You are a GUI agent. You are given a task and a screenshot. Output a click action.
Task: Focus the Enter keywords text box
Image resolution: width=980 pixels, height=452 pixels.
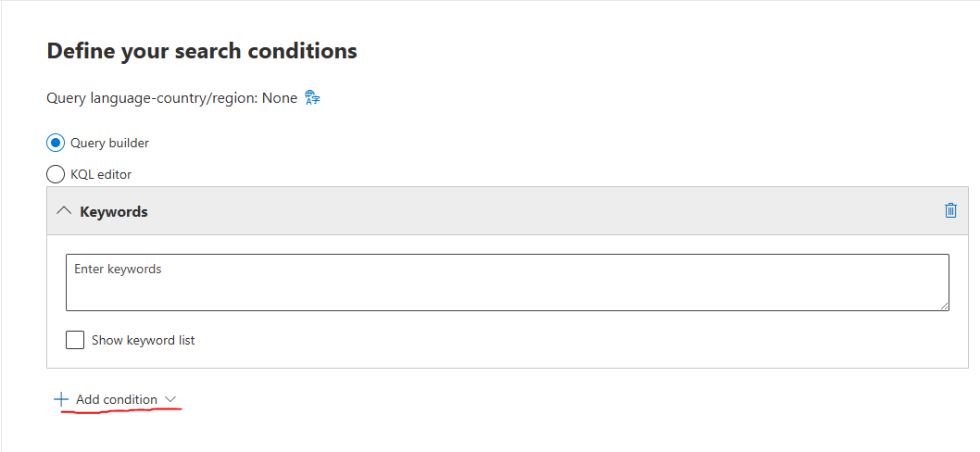click(x=507, y=282)
